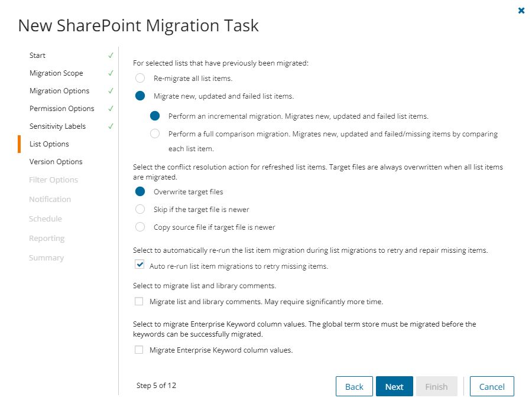
Task: Pick Copy source file if target newer
Action: (x=140, y=227)
